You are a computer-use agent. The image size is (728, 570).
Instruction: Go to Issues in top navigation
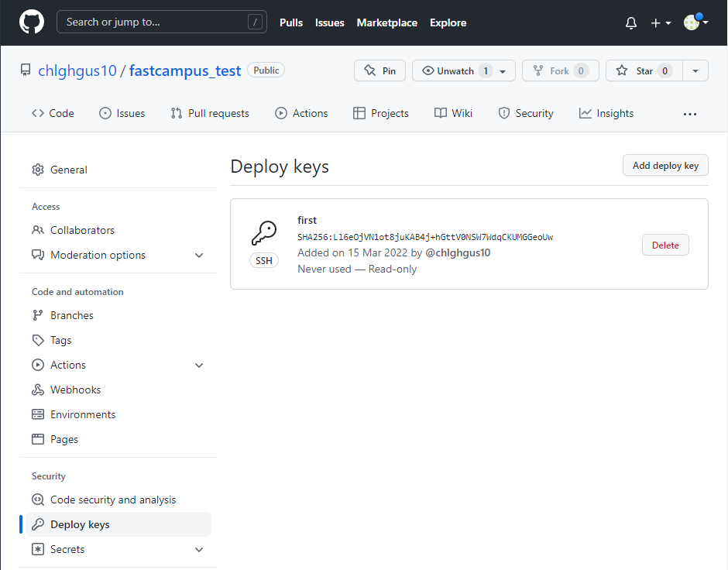coord(330,22)
